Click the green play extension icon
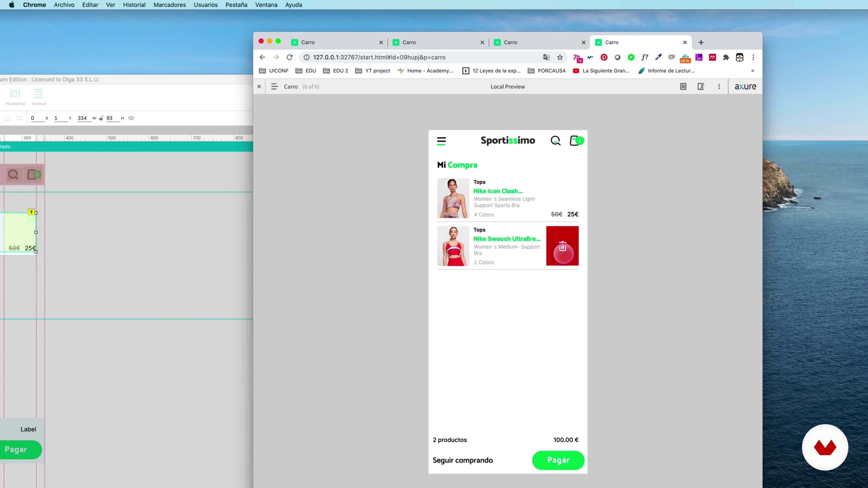868x488 pixels. [x=631, y=57]
